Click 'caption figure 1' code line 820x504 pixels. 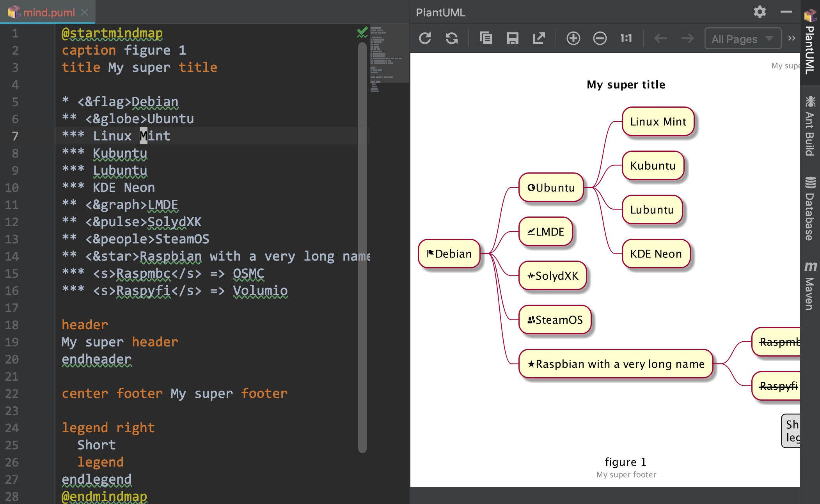[x=124, y=50]
